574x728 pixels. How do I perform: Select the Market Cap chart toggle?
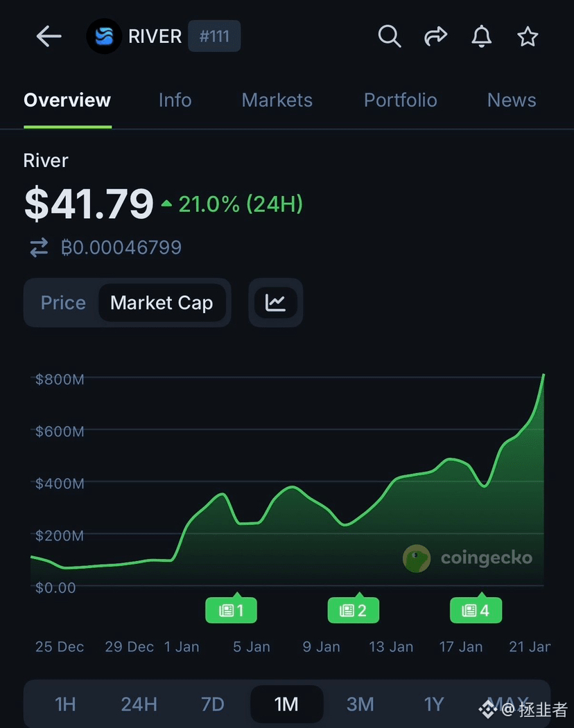162,303
